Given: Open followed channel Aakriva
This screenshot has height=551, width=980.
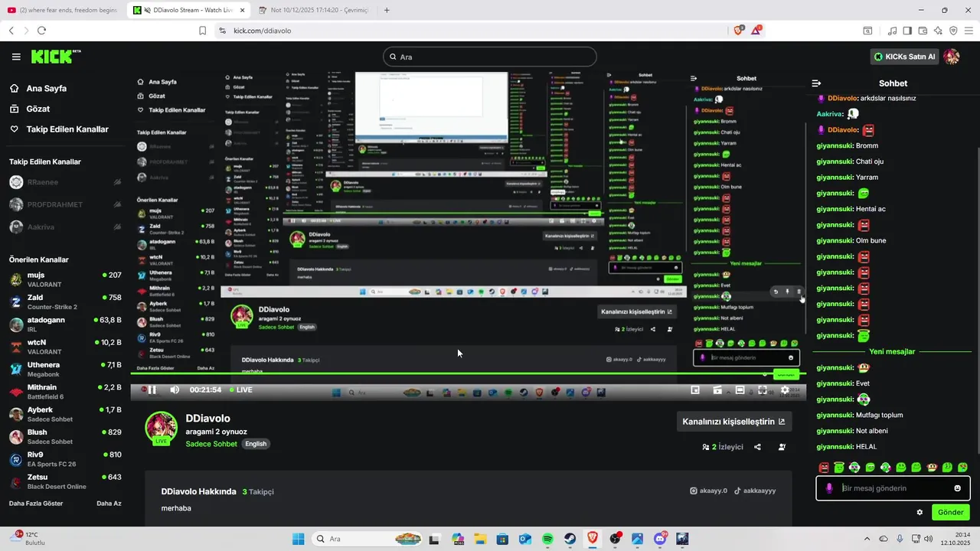Looking at the screenshot, I should [64, 227].
